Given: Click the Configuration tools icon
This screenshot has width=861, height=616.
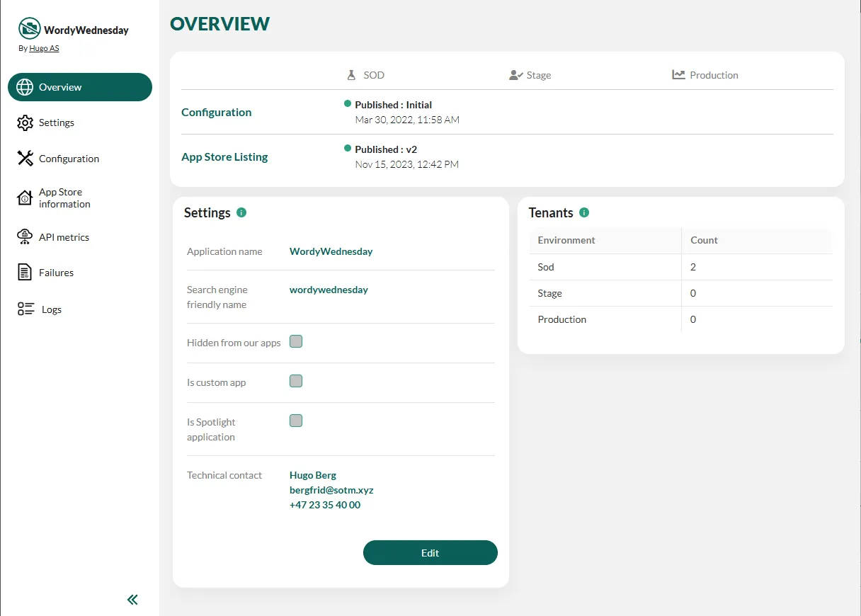Looking at the screenshot, I should 25,159.
